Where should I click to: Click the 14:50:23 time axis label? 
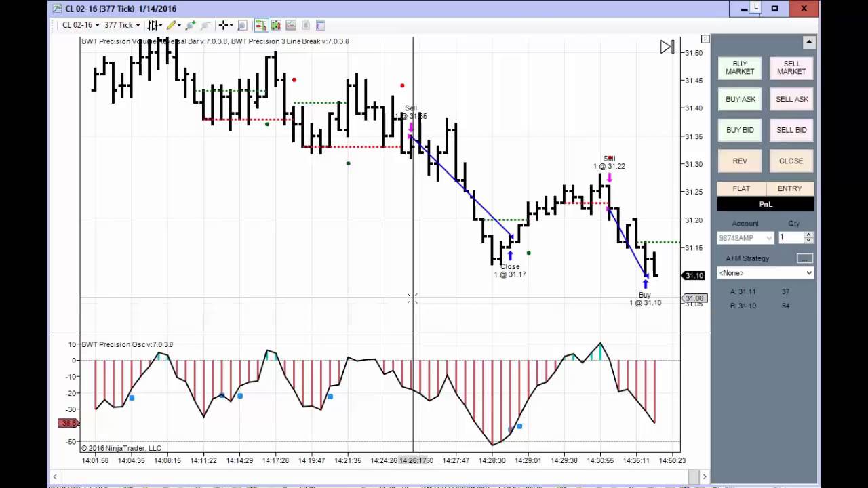click(672, 460)
